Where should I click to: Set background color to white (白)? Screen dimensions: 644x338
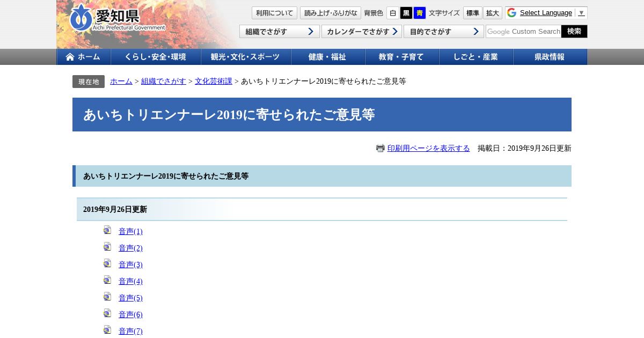(x=393, y=13)
